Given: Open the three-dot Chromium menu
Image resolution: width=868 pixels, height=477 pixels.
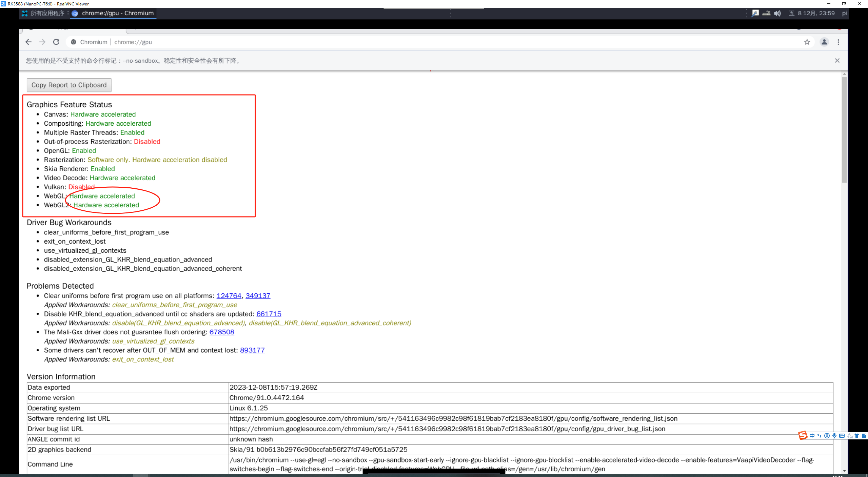Looking at the screenshot, I should point(839,42).
